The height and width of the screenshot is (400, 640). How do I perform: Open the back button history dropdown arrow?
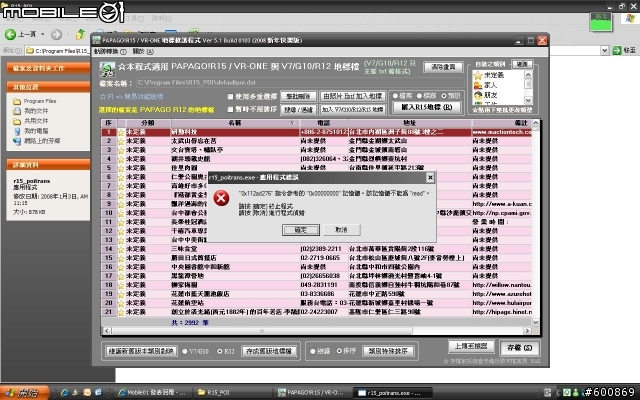43,34
